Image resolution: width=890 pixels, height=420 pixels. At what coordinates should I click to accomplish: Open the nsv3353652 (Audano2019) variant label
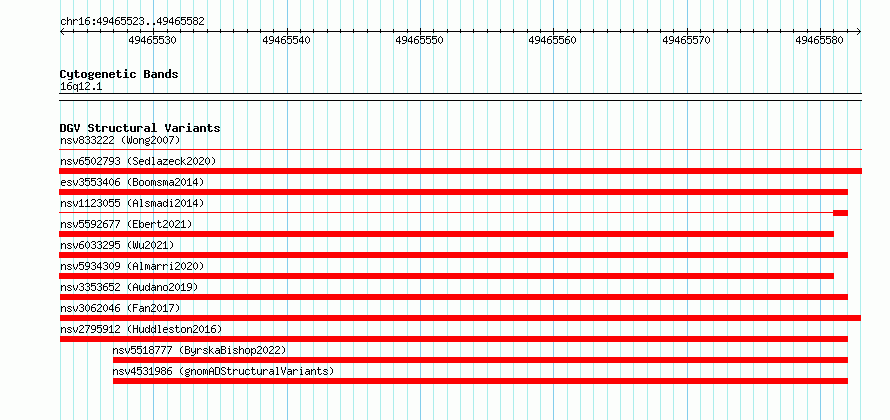tap(129, 287)
